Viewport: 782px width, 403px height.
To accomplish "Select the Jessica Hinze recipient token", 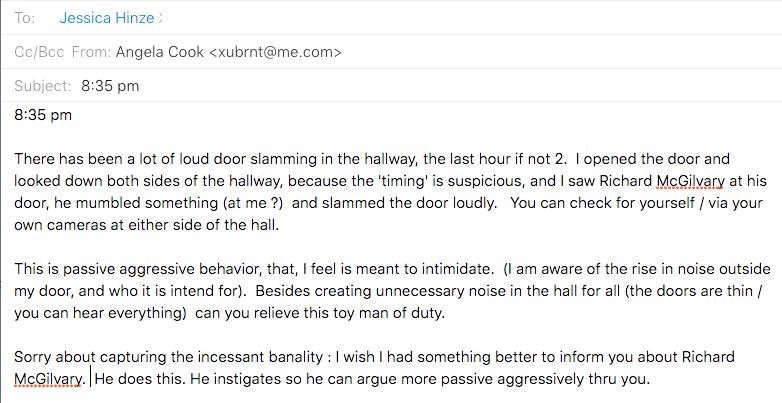I will click(x=107, y=18).
